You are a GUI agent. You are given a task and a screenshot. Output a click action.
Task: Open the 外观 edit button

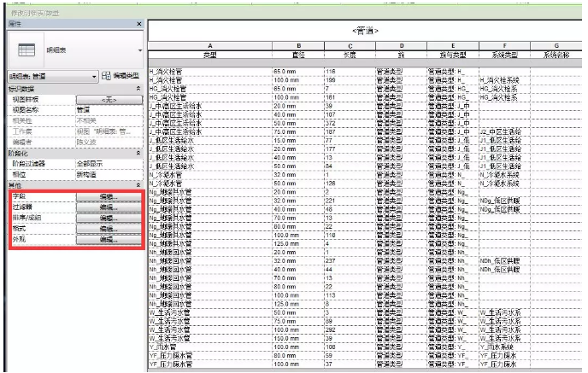(x=109, y=239)
